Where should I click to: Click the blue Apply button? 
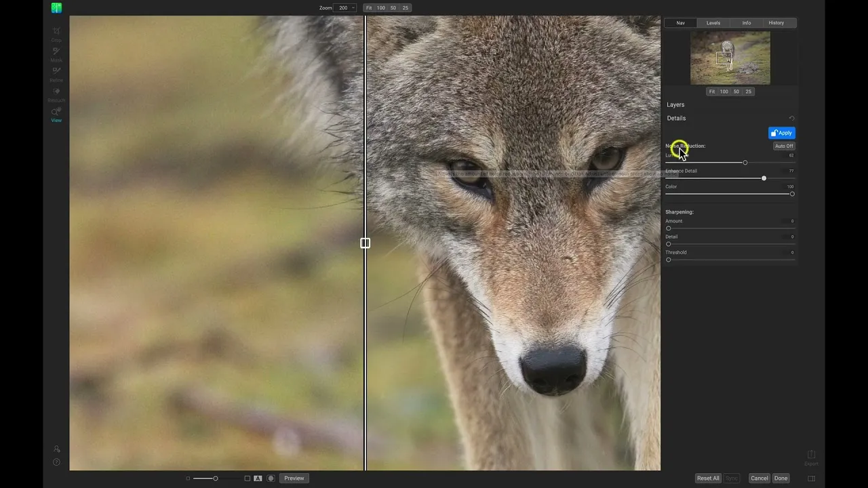(782, 133)
